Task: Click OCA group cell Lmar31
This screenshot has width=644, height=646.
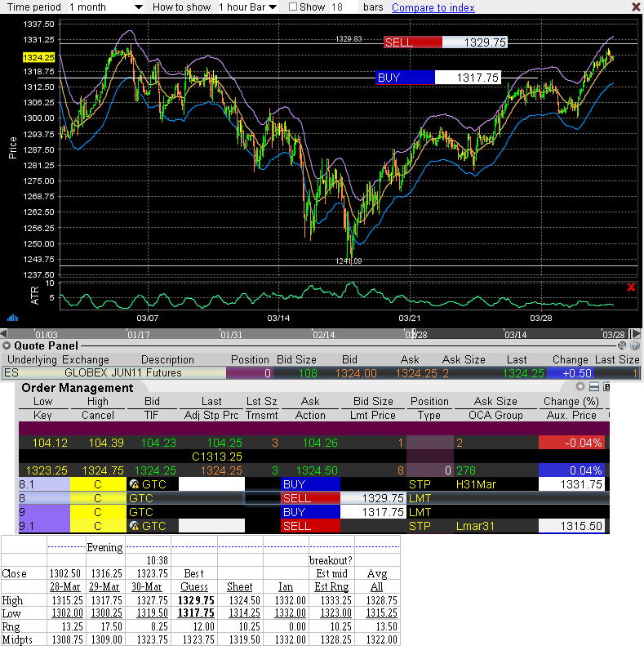Action: [495, 526]
